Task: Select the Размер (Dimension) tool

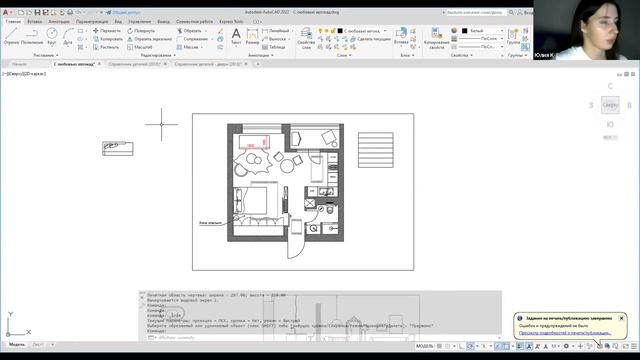Action: [x=253, y=36]
